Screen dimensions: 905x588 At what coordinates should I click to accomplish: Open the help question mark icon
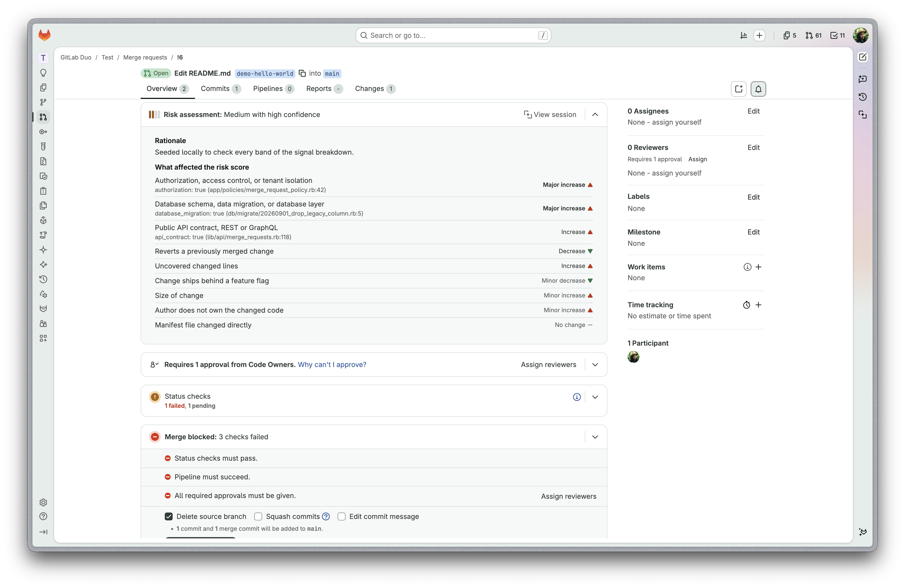43,516
